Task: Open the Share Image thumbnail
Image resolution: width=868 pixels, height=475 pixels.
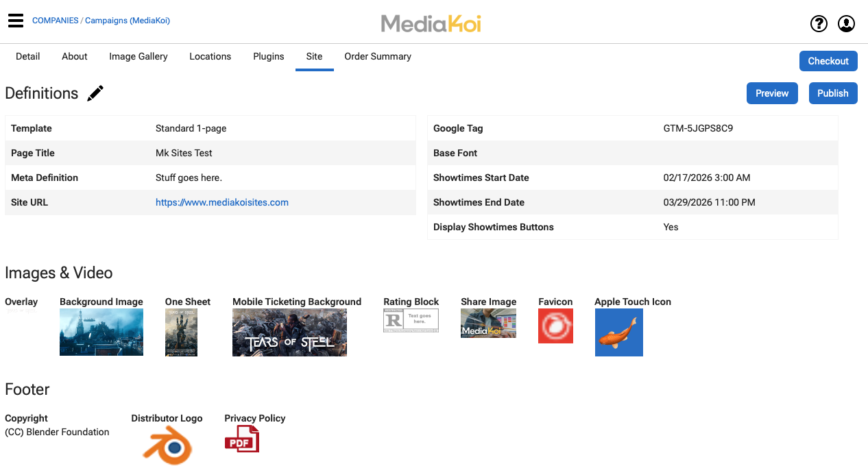Action: [488, 323]
